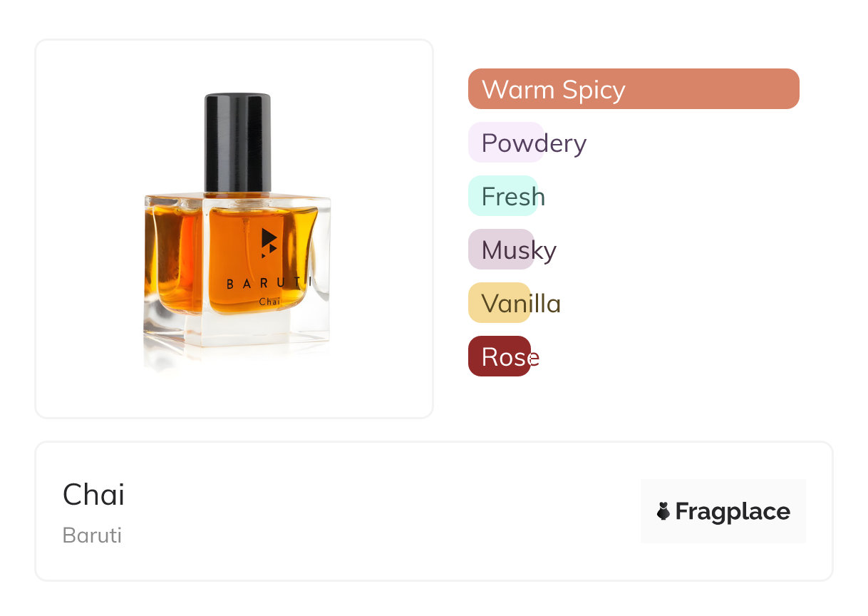
Task: Pick the Musky accord bar
Action: (x=501, y=250)
